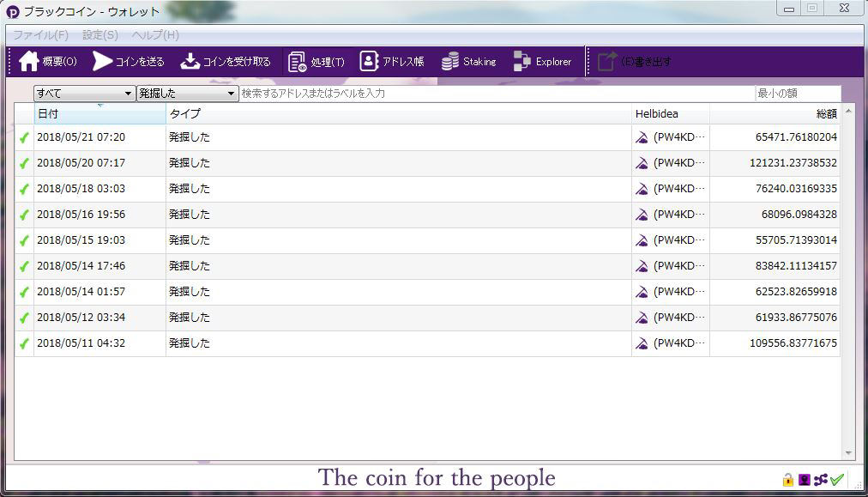Viewport: 868px width, 497px height.
Task: Select amount 61933.86775076
Action: (796, 318)
